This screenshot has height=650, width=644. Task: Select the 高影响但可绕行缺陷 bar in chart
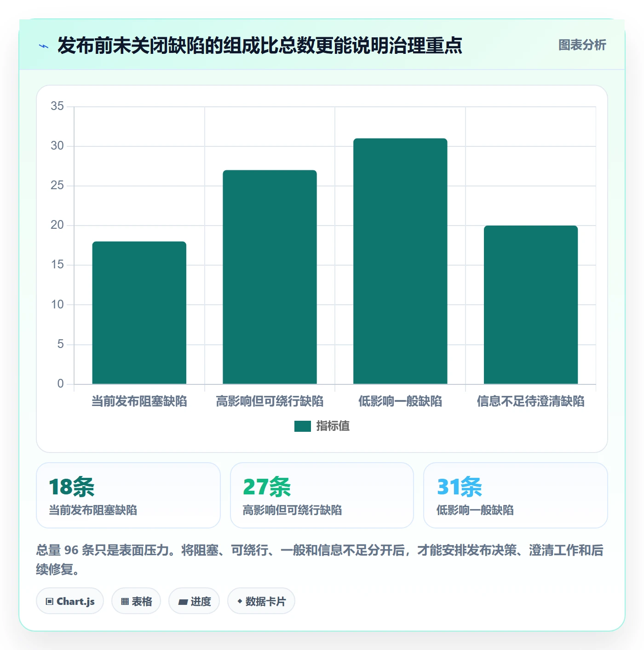270,277
